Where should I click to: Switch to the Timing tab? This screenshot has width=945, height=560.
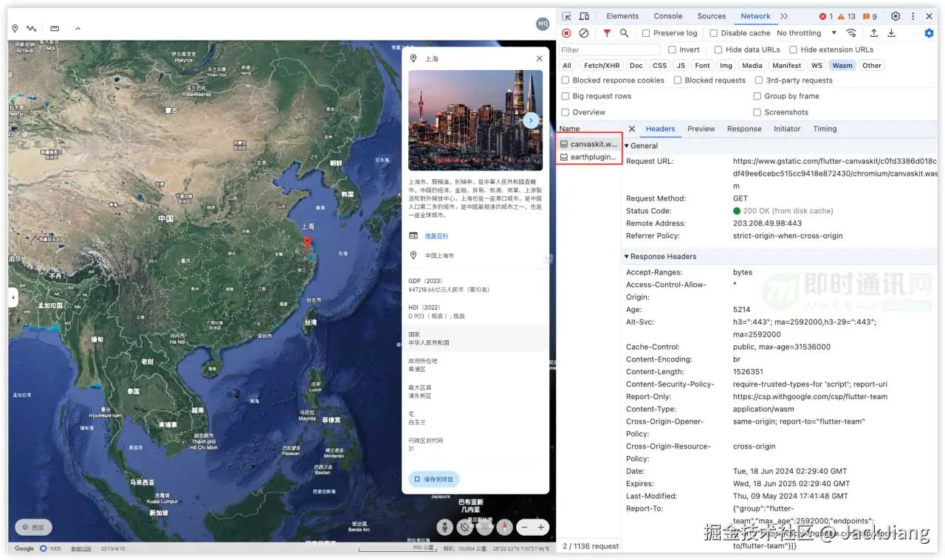click(x=825, y=129)
